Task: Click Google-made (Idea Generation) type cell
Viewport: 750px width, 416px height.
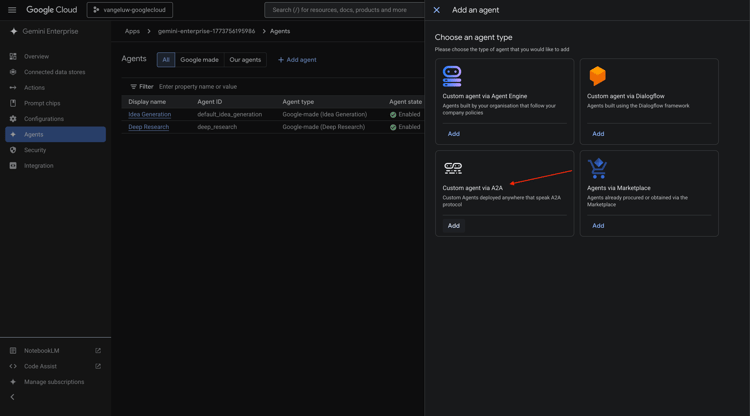Action: coord(325,114)
